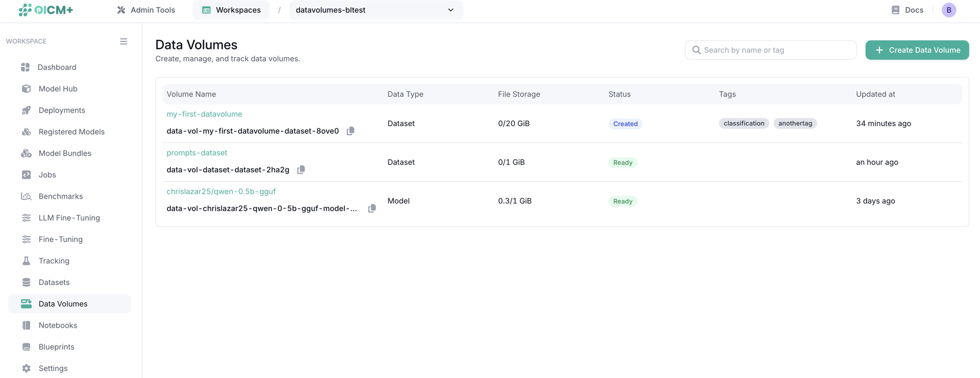The image size is (980, 378).
Task: Open the Settings sidebar entry
Action: pos(53,368)
